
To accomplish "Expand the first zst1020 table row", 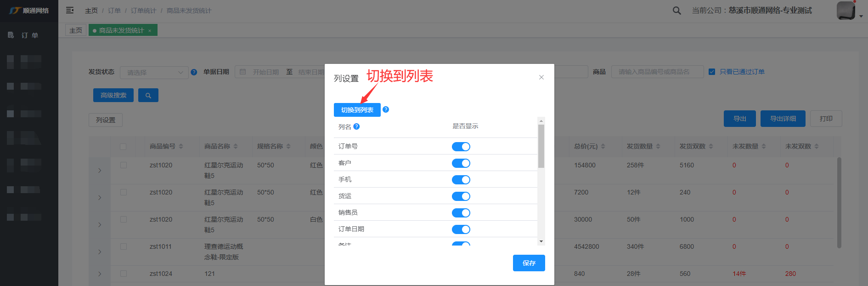I will tap(100, 171).
